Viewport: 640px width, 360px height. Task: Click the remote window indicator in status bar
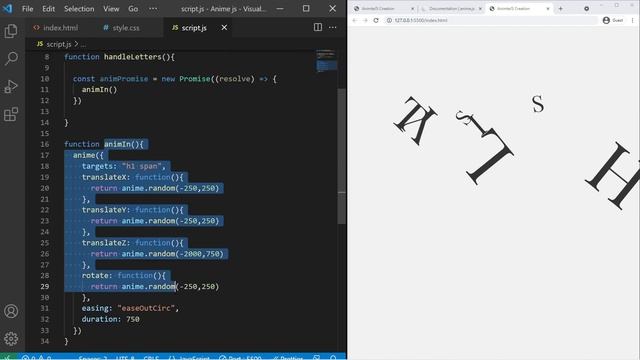point(8,357)
